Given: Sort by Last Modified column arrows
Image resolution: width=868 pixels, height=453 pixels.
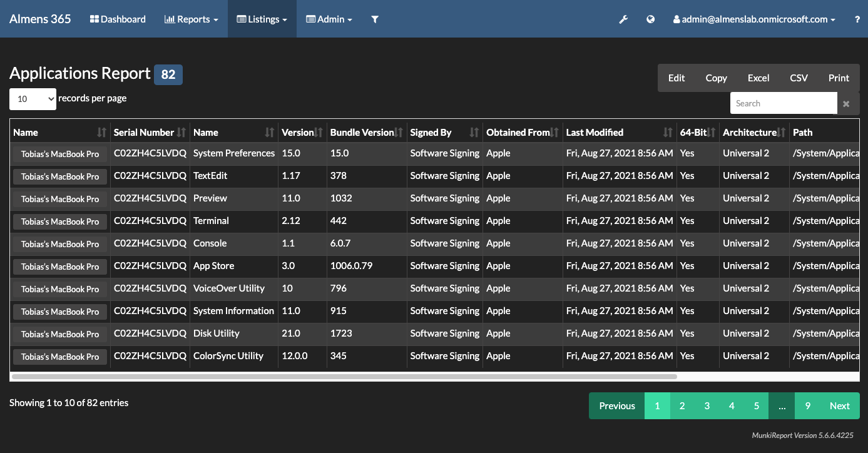Looking at the screenshot, I should click(x=668, y=133).
